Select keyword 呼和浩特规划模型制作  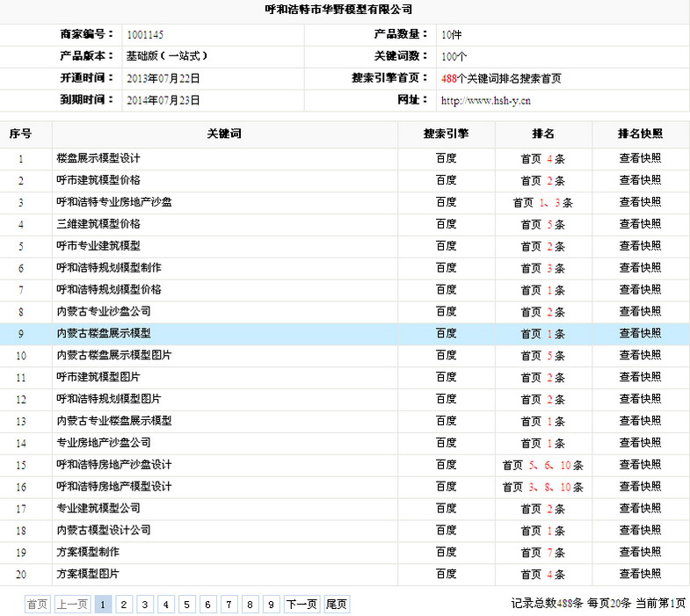pos(109,268)
